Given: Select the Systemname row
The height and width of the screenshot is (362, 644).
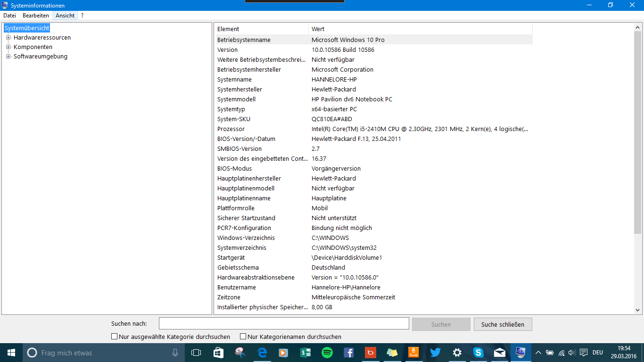Looking at the screenshot, I should click(374, 80).
